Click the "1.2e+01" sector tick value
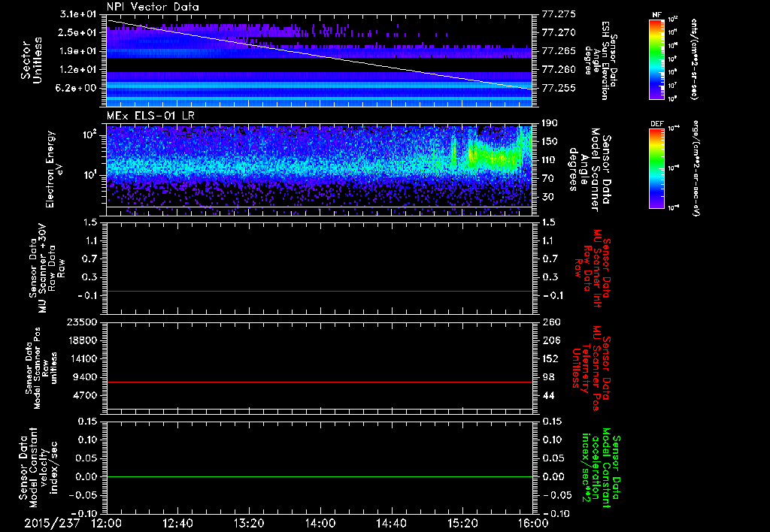The image size is (770, 532). (77, 70)
